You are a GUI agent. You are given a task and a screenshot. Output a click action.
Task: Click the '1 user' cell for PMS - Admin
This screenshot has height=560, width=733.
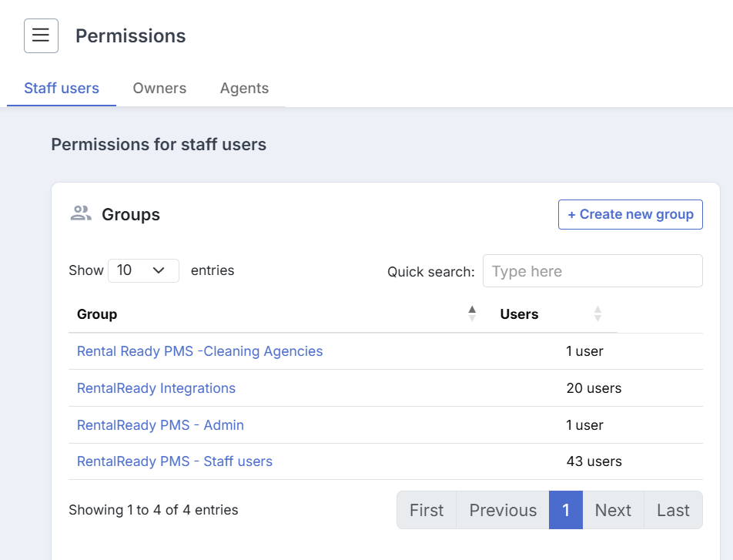pyautogui.click(x=585, y=425)
